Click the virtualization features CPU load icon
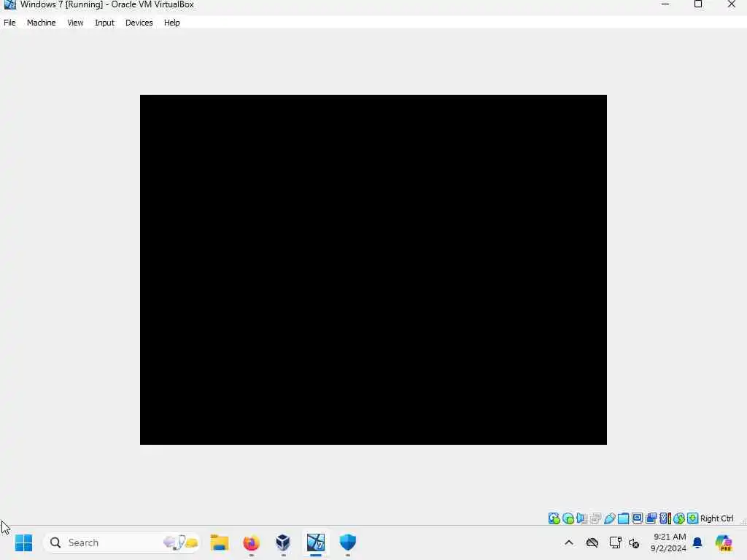The image size is (747, 560). [x=665, y=518]
